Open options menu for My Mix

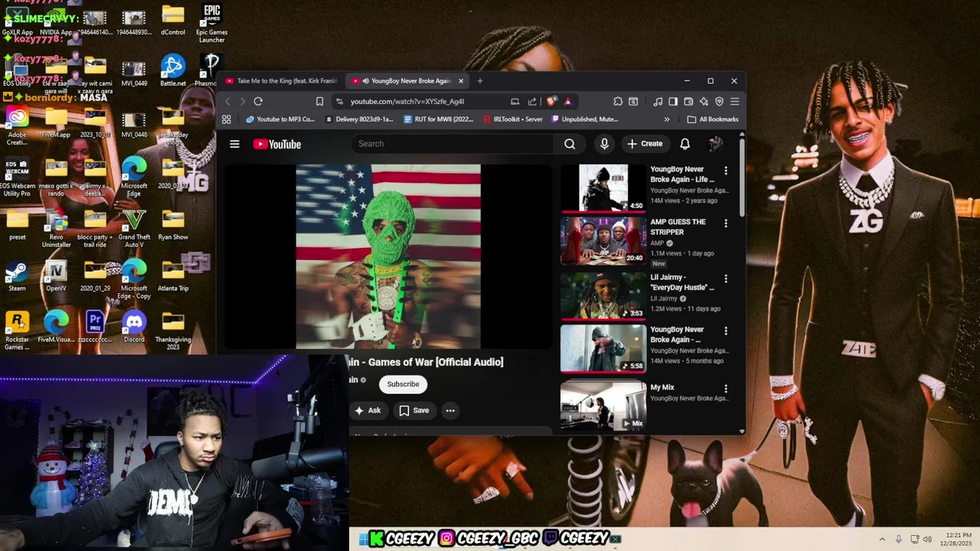(726, 389)
